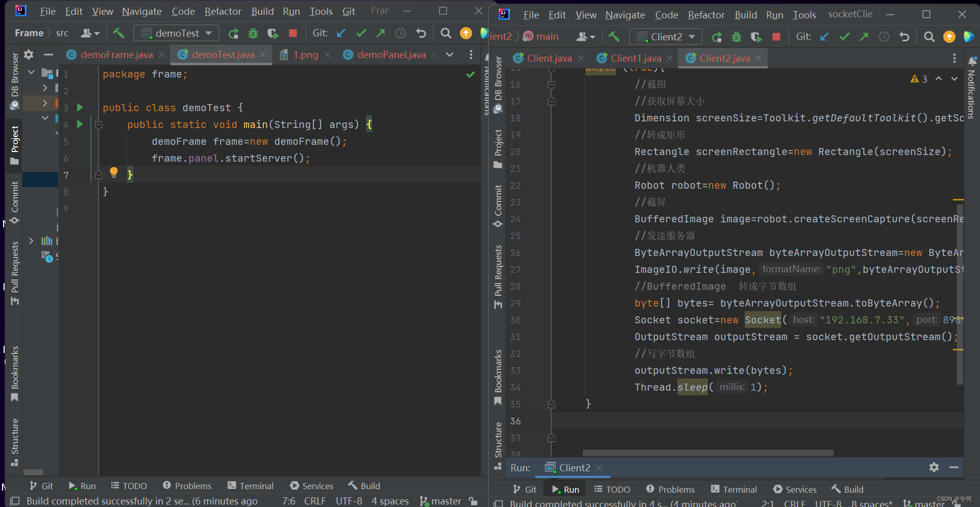The image size is (980, 507).
Task: Close Client2 run tab
Action: [599, 468]
